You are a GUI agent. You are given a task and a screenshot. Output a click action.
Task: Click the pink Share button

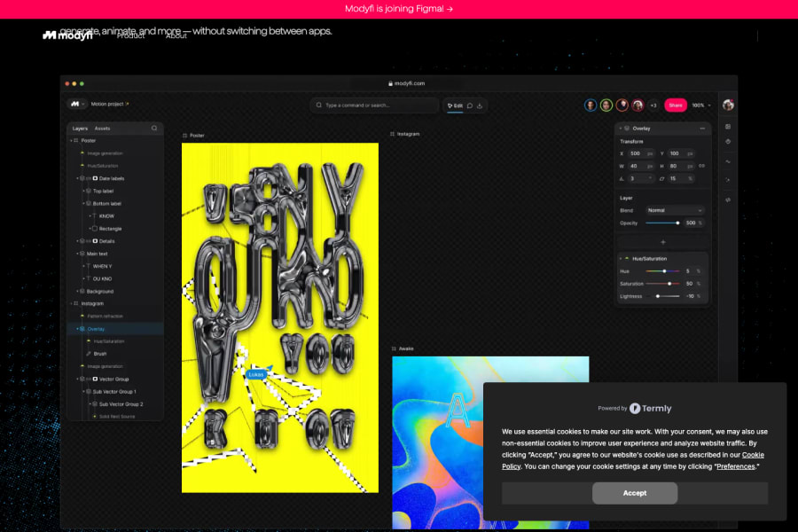pos(675,105)
